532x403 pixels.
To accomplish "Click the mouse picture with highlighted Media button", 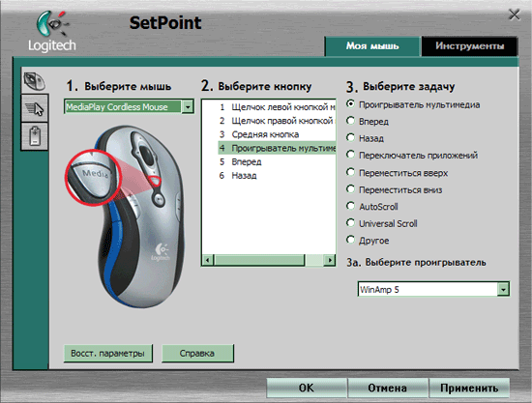I will (x=126, y=216).
